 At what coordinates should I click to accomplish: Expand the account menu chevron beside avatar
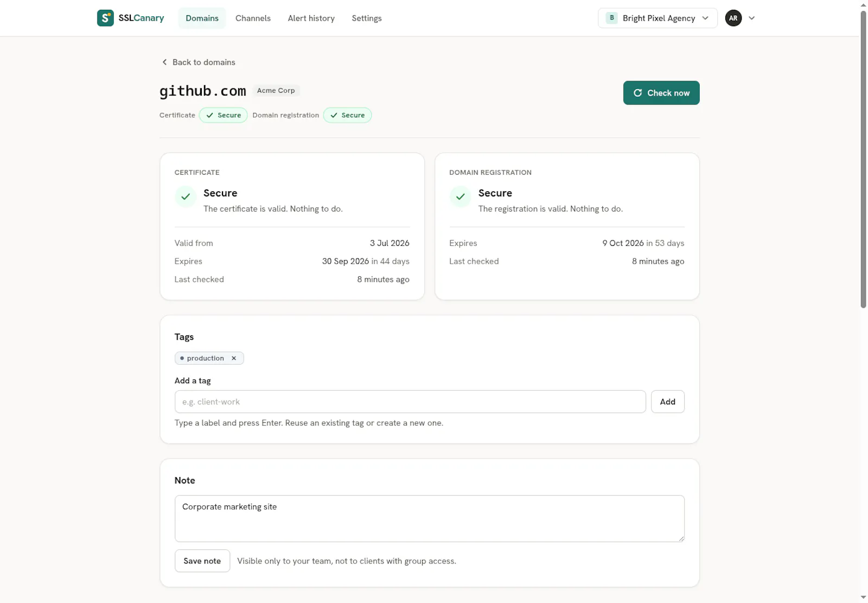click(751, 18)
